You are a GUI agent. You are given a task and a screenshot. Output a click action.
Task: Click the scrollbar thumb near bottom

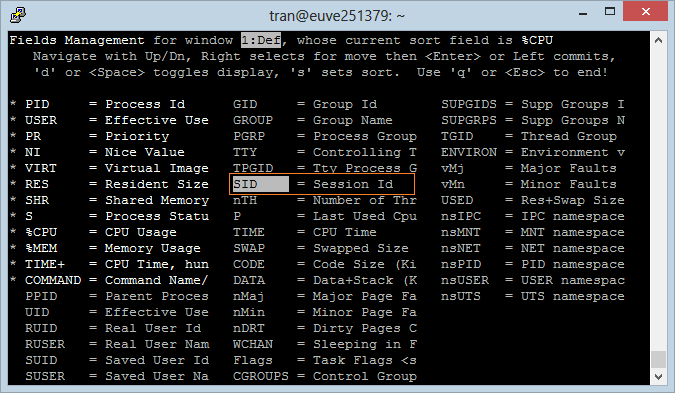click(x=658, y=359)
